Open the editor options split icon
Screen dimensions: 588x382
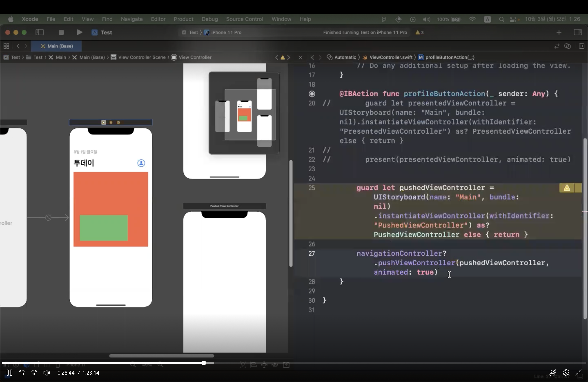(582, 46)
